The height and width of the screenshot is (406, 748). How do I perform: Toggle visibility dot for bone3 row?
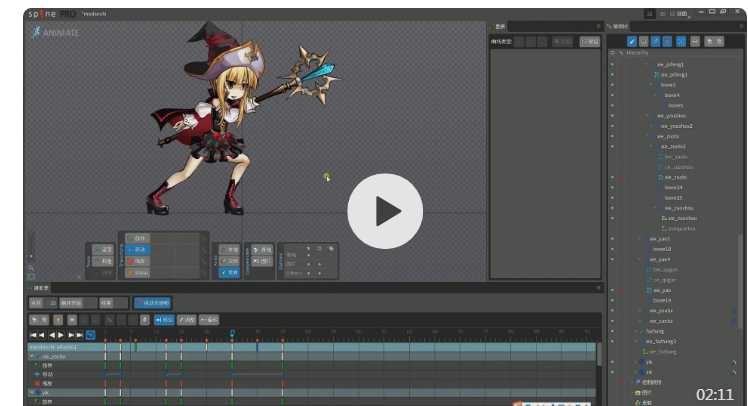coord(612,85)
